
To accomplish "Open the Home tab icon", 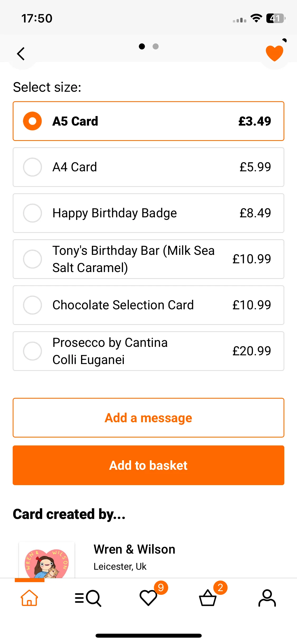I will pyautogui.click(x=29, y=597).
